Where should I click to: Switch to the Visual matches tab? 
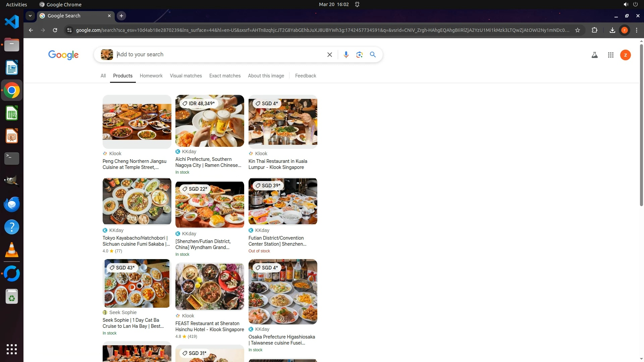(185, 76)
